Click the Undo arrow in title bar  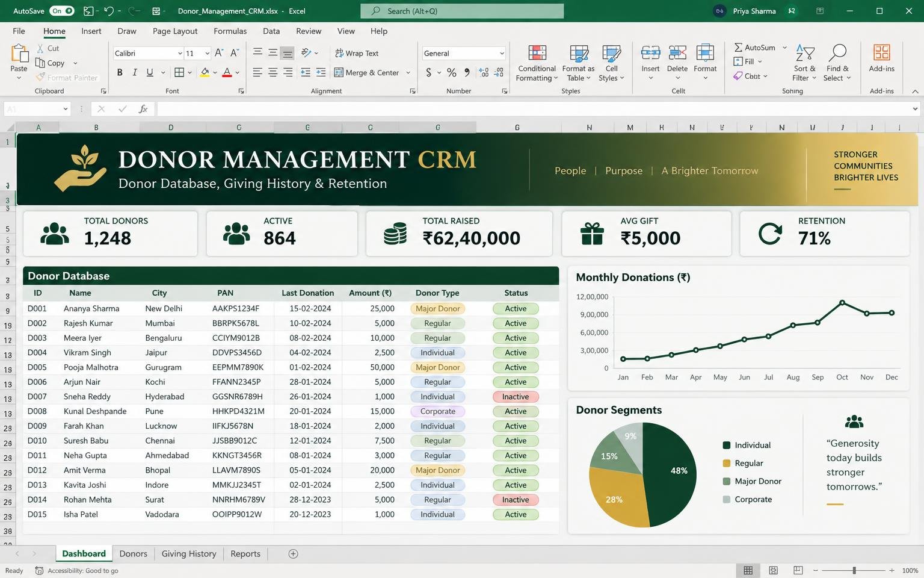[x=109, y=11]
